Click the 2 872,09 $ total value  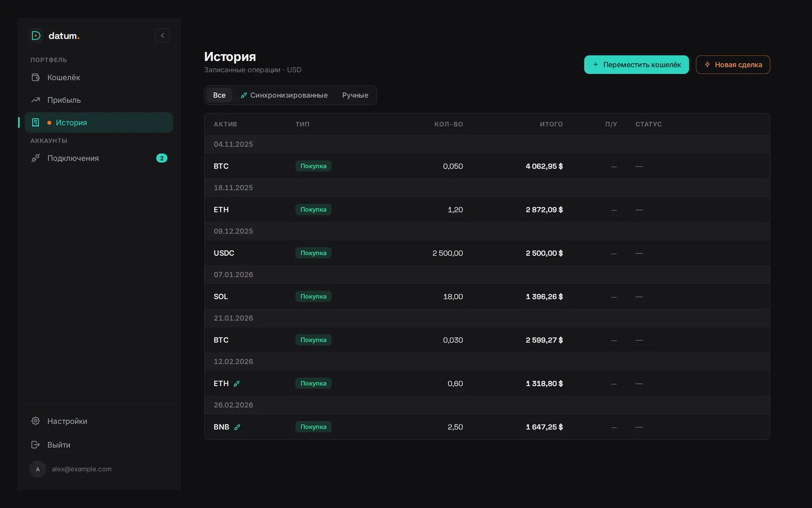click(x=544, y=210)
